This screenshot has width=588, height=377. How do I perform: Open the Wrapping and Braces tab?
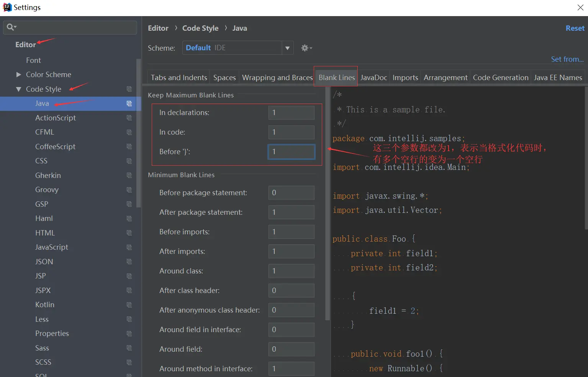[277, 77]
